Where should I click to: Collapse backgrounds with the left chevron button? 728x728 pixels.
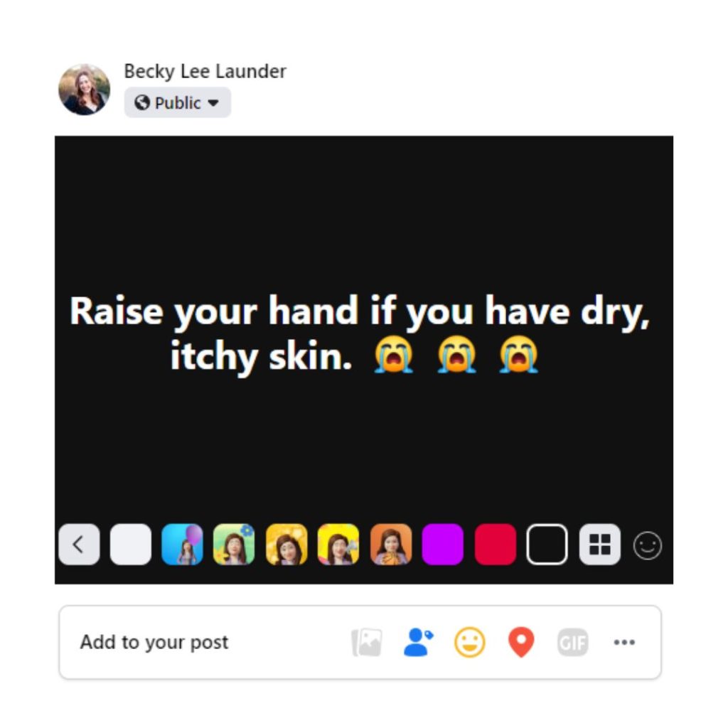point(79,545)
